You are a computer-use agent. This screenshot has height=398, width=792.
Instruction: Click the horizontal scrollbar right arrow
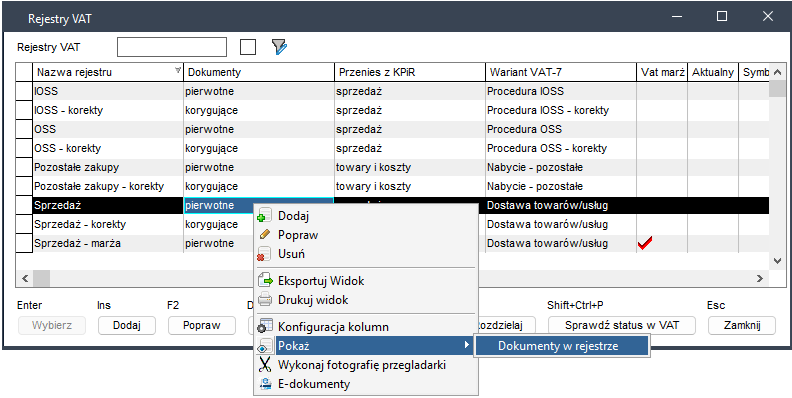pos(760,278)
